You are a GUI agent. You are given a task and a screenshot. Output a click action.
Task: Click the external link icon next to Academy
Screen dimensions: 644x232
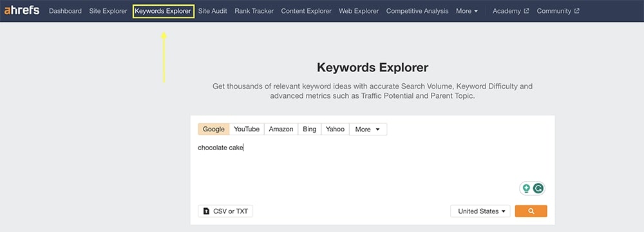tap(526, 11)
